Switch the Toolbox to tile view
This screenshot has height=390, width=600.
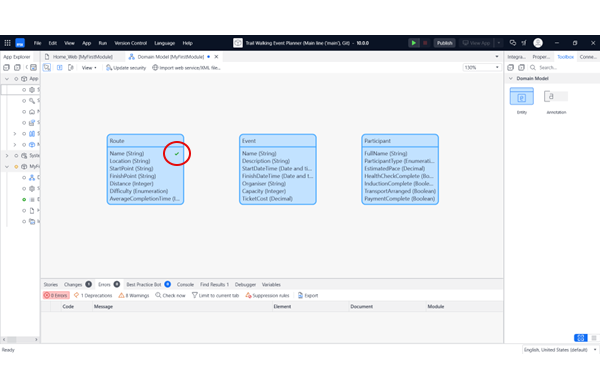[x=580, y=338]
